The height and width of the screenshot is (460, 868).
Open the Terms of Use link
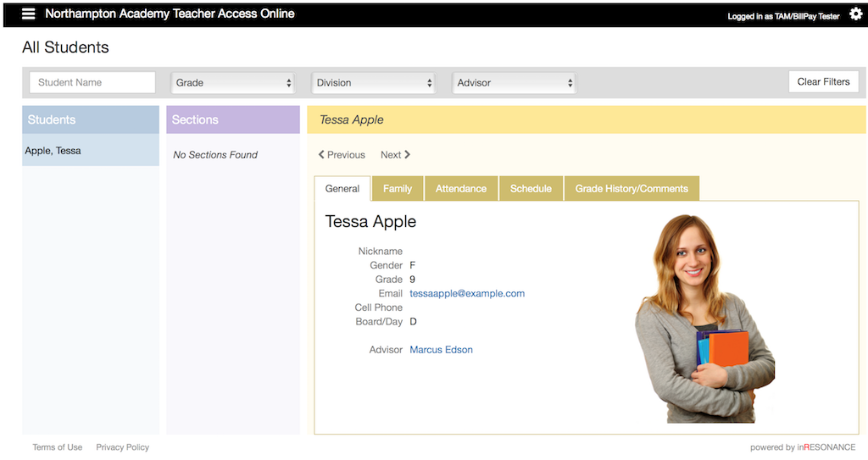[58, 447]
